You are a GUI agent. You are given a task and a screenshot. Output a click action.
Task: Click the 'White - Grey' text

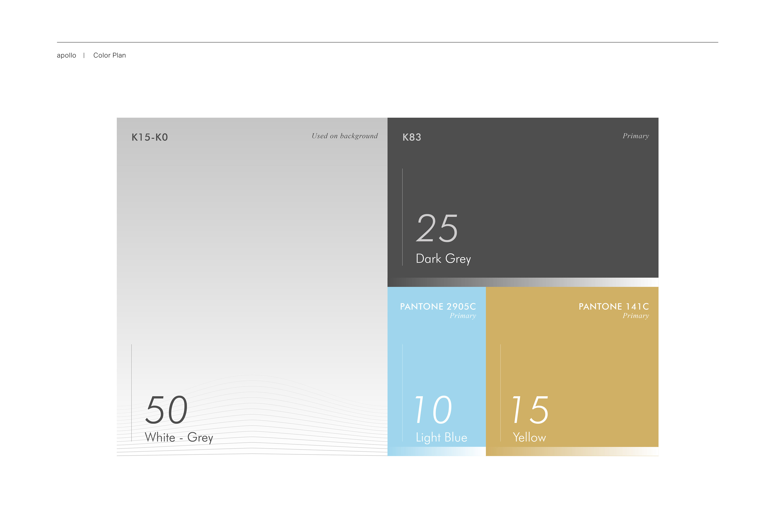179,438
